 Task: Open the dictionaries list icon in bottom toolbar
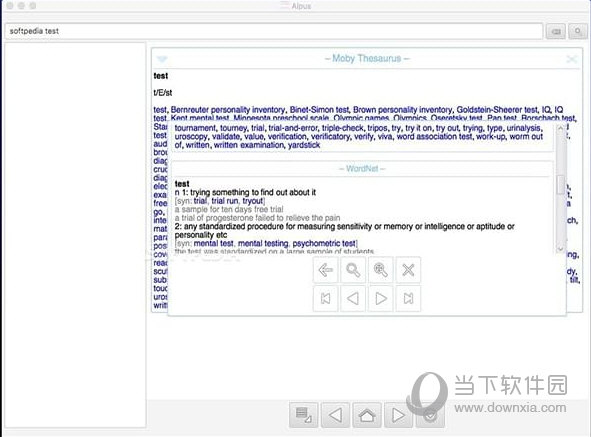(304, 415)
